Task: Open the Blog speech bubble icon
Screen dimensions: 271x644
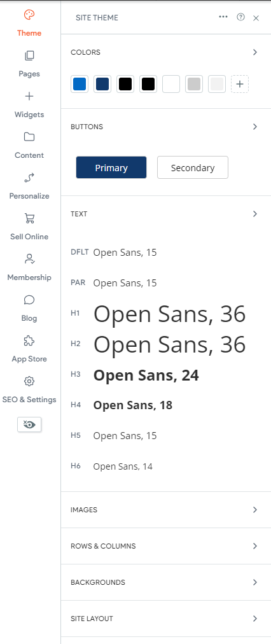Action: (29, 300)
